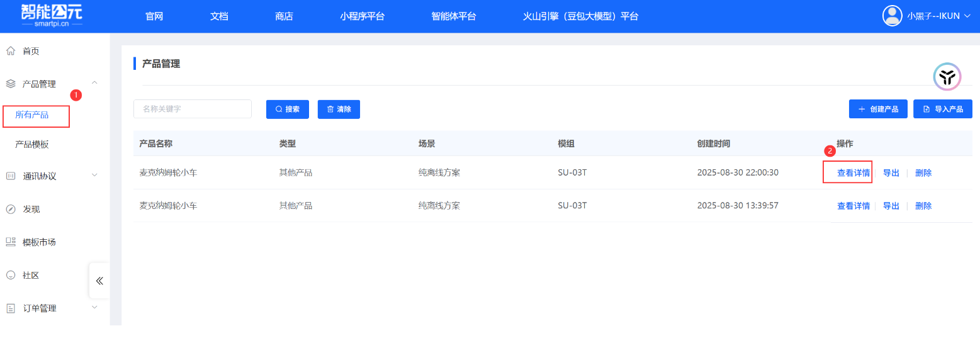Open the 小黑子--IKUN account dropdown
Screen dimensions: 980x343
pos(938,16)
